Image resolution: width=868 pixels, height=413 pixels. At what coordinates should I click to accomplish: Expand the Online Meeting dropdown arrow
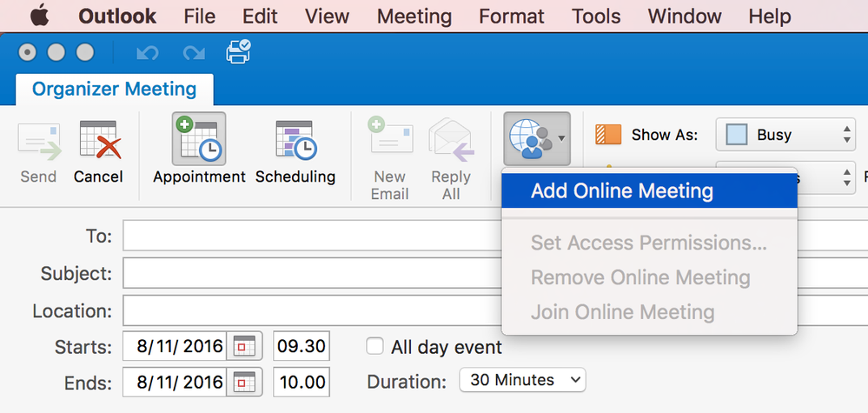pos(561,139)
